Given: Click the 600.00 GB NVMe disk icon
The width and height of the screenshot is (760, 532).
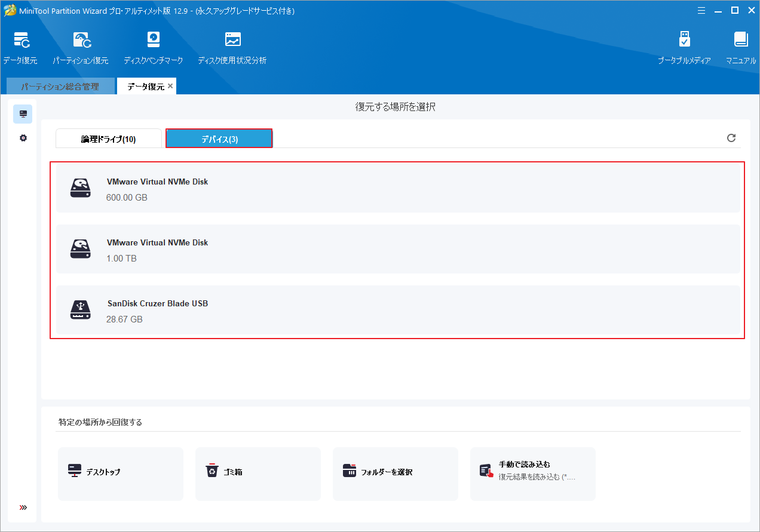Looking at the screenshot, I should tap(80, 188).
